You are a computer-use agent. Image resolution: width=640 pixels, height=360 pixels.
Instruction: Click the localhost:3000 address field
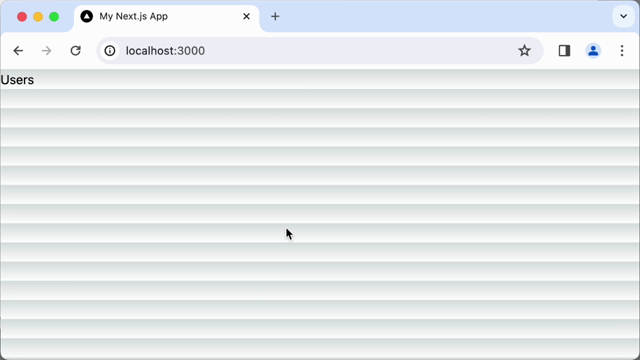tap(318, 51)
